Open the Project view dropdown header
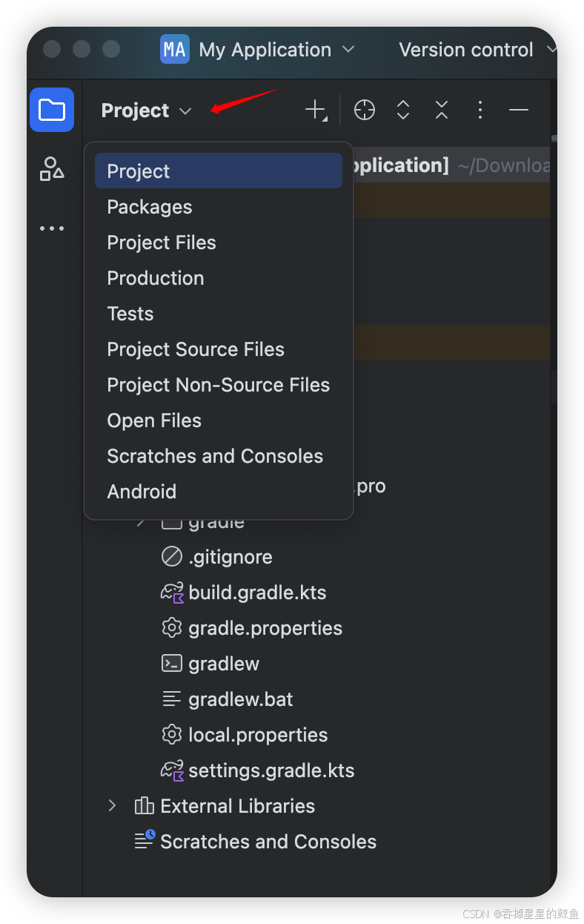This screenshot has height=924, width=584. (146, 110)
